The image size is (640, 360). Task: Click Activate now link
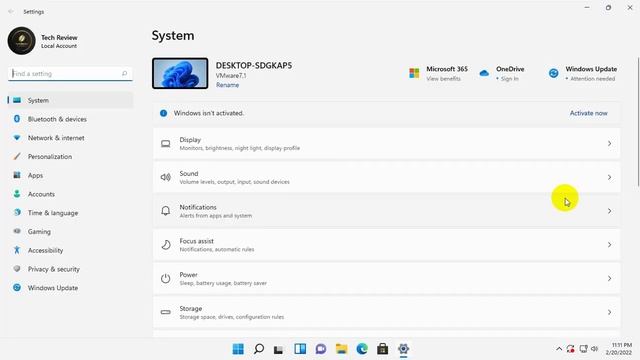(589, 113)
